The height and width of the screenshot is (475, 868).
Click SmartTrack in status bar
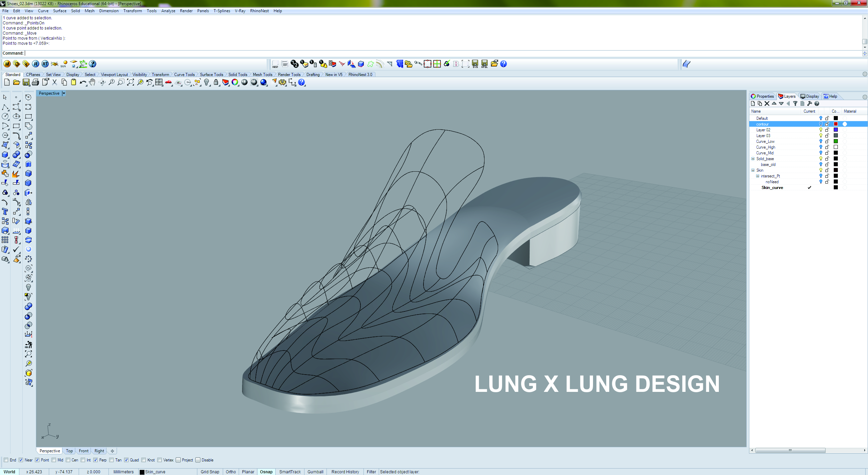point(290,472)
